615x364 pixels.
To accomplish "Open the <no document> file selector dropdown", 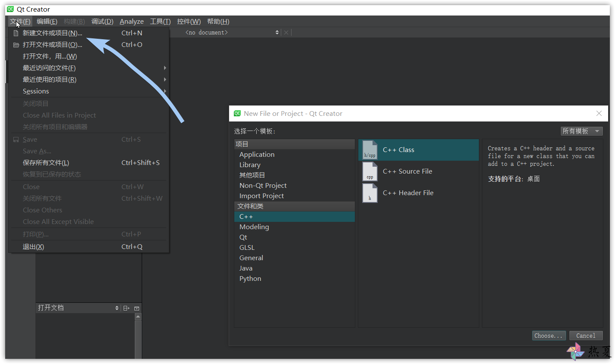I will [232, 32].
